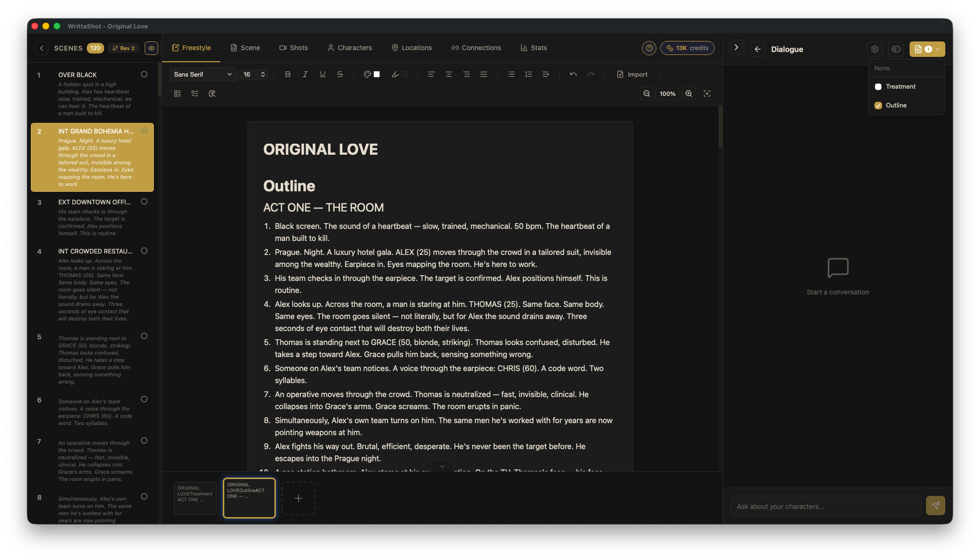Open the Dialogue panel settings gear
This screenshot has height=560, width=980.
pos(874,49)
